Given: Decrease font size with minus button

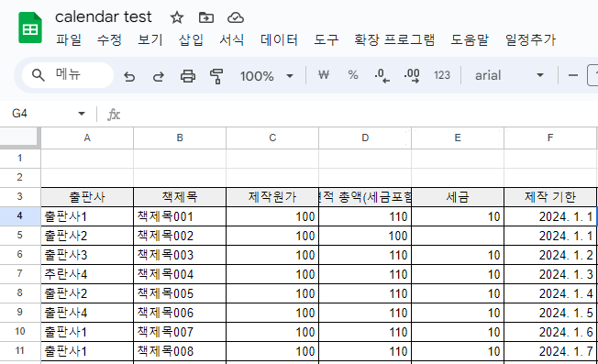Looking at the screenshot, I should coord(573,75).
